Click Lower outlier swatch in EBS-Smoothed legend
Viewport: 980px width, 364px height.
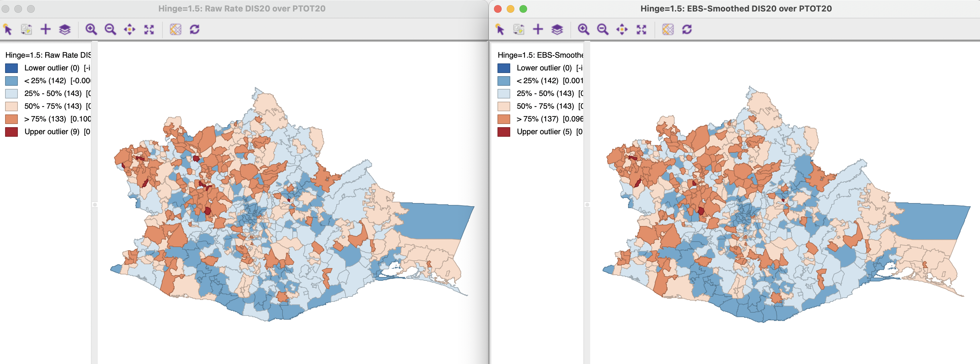click(x=504, y=68)
